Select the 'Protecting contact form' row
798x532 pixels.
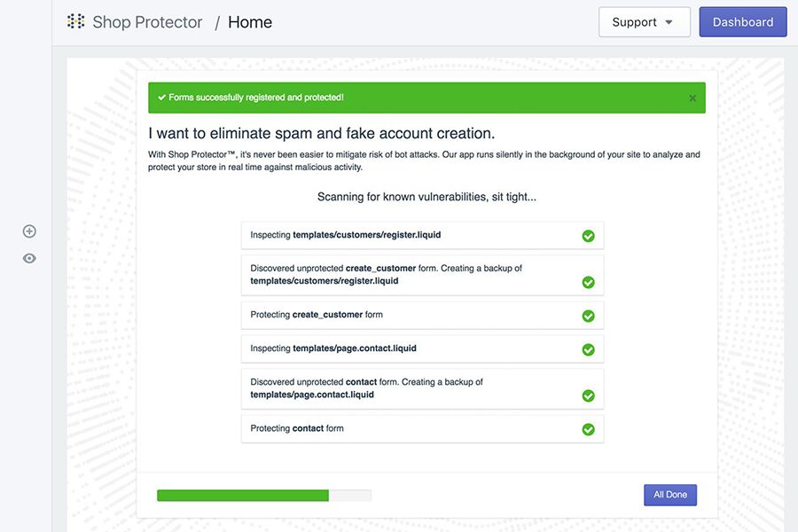[x=422, y=428]
